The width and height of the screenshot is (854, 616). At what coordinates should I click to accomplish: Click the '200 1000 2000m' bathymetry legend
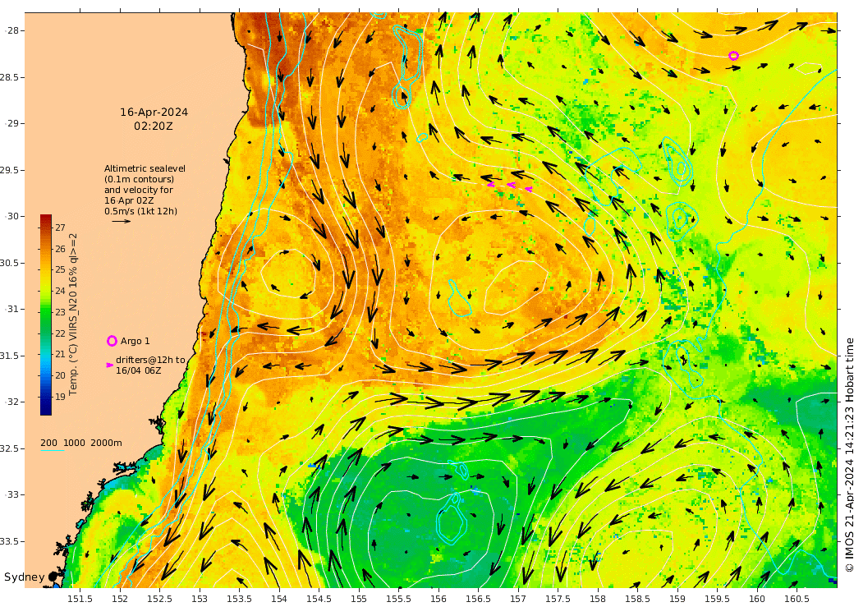[x=81, y=443]
